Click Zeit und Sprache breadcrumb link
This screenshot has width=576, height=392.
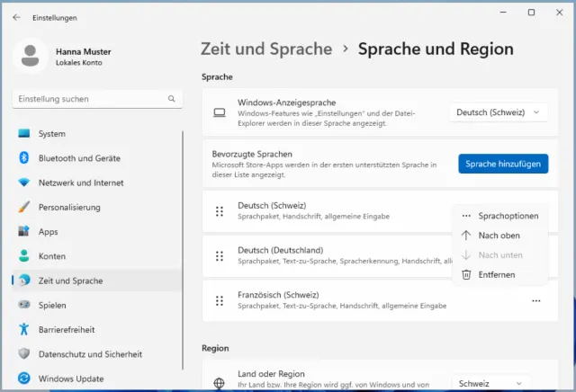(x=266, y=49)
